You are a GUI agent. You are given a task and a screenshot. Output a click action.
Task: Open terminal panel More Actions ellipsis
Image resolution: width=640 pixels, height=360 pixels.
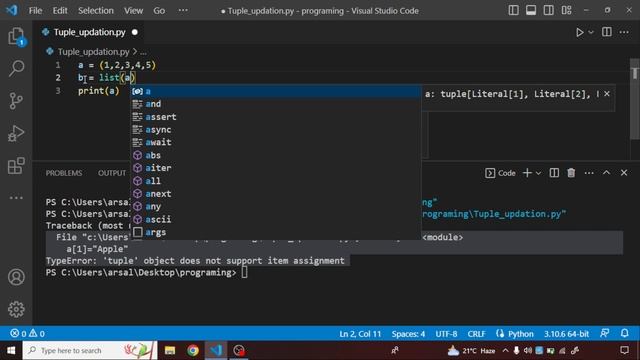589,173
